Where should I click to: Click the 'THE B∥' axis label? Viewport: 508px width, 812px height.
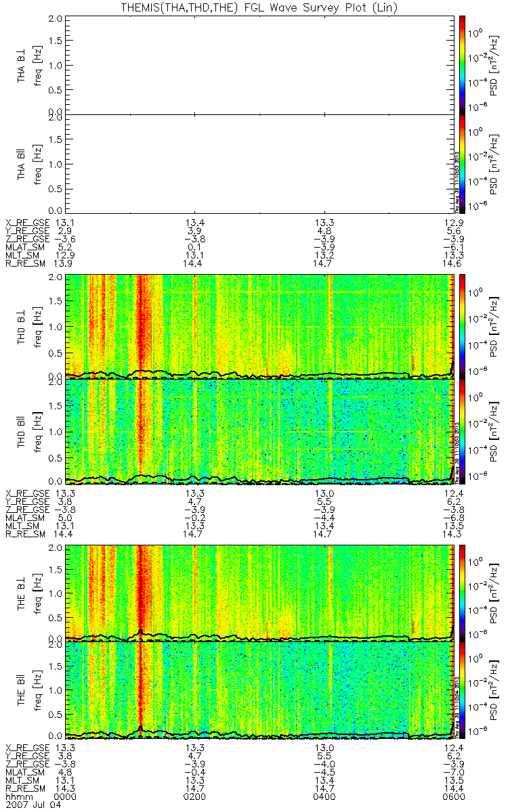tap(22, 690)
